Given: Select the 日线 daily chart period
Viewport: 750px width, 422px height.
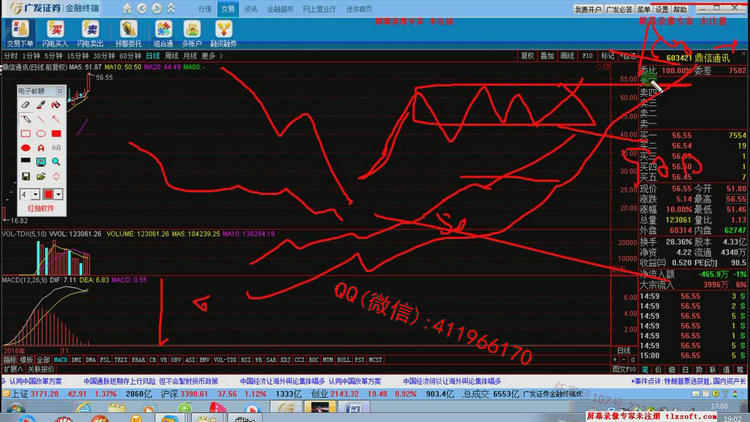Looking at the screenshot, I should (x=153, y=56).
